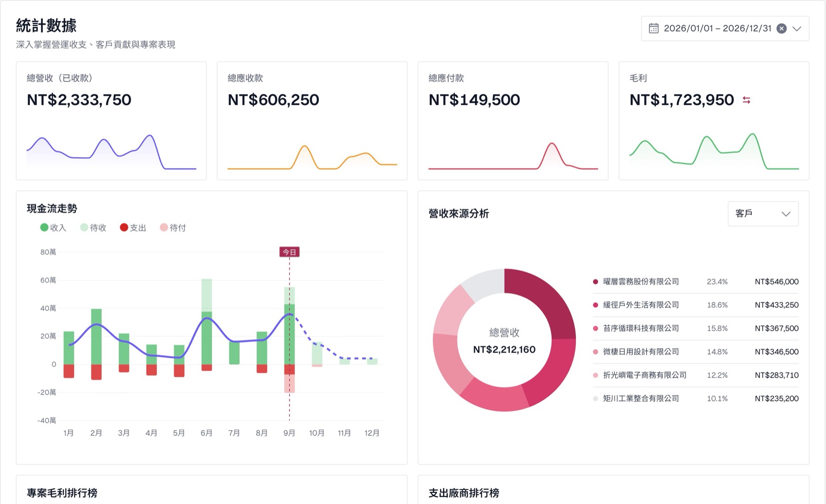Select the 微棲日用設計有限公司 legend row
This screenshot has width=826, height=504.
coord(695,352)
